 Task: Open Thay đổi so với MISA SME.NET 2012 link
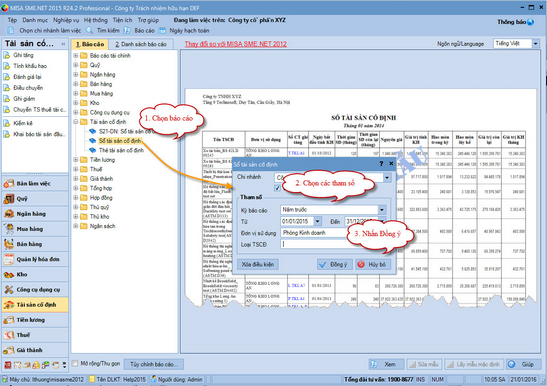[236, 44]
